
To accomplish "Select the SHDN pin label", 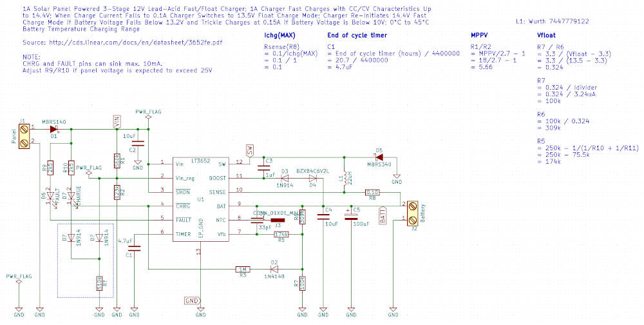I will point(183,193).
